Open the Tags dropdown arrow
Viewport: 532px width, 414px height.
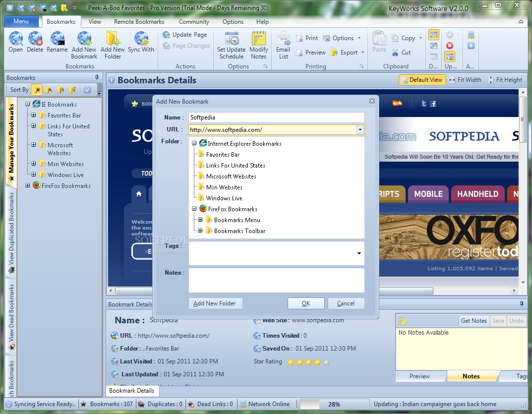click(359, 253)
